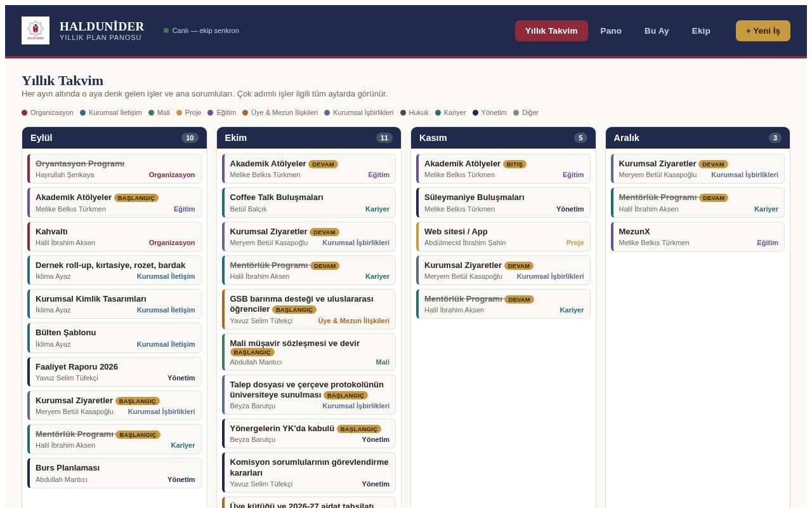Viewport: 812px width, 508px height.
Task: Click DEVAM badge on Aralık Kurumsal Ziyaretler
Action: coord(713,164)
